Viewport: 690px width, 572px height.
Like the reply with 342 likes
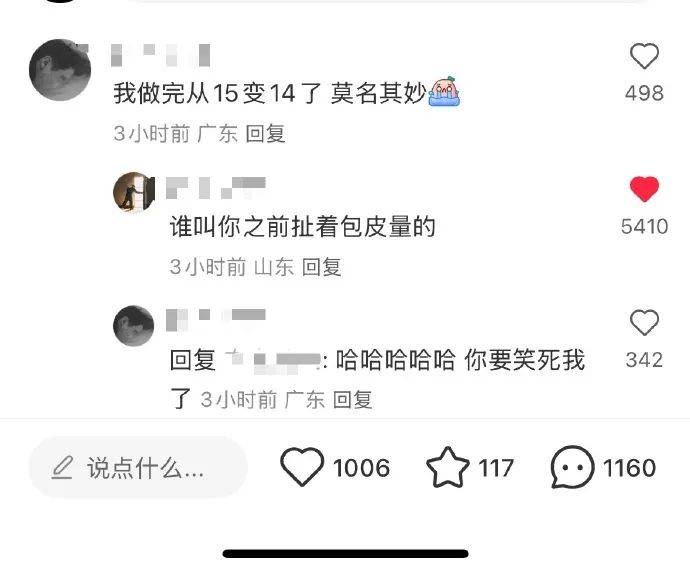tap(644, 323)
